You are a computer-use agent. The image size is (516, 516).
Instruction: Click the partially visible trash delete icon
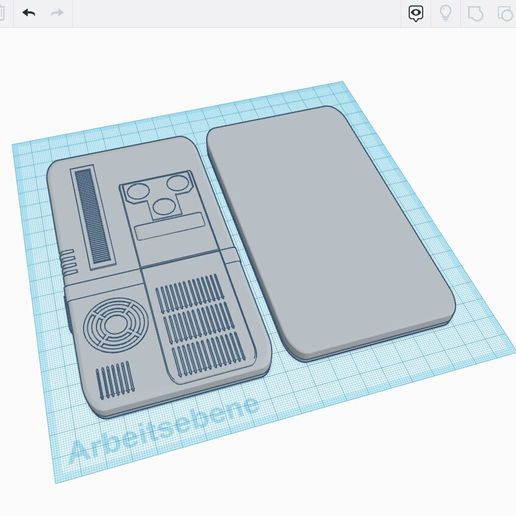pos(2,13)
